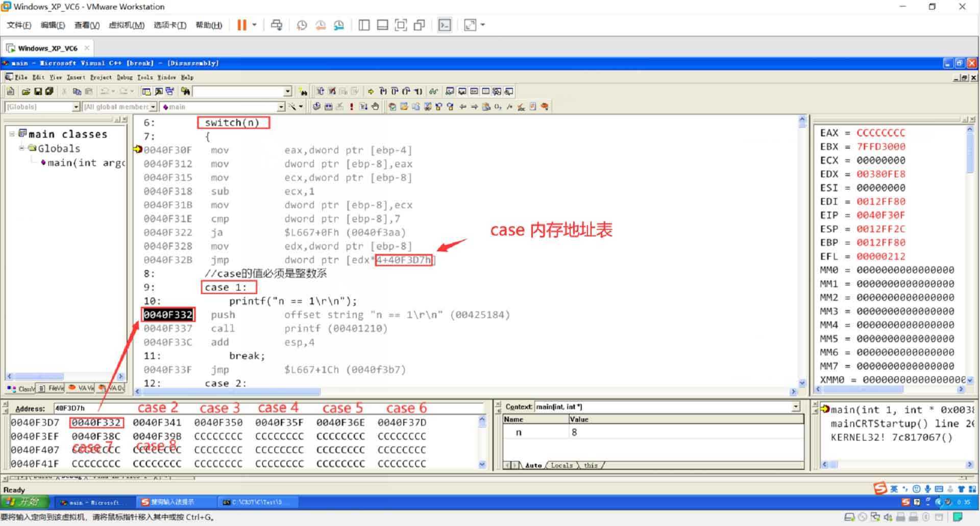The height and width of the screenshot is (526, 980).
Task: Click the Run to Cursor icon
Action: click(418, 91)
